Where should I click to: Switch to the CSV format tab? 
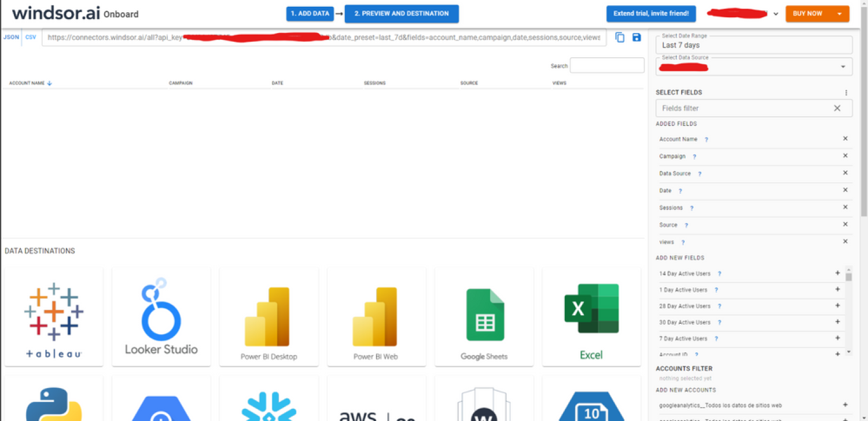coord(31,37)
